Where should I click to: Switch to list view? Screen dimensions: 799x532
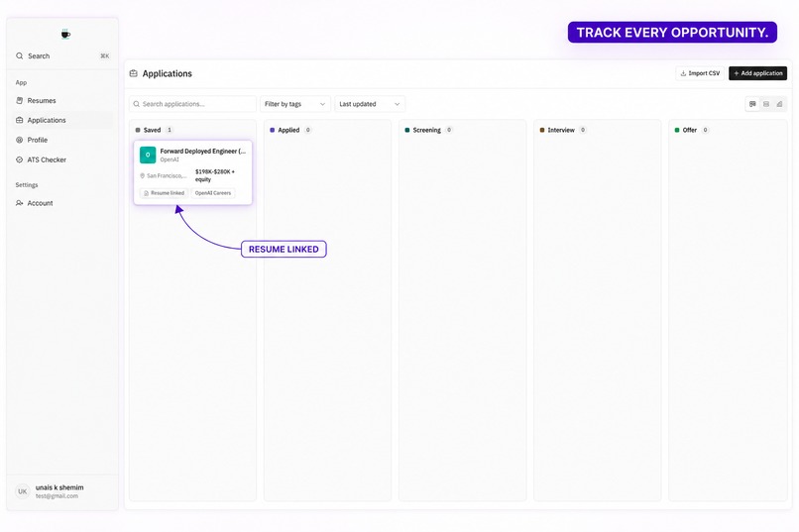tap(766, 104)
